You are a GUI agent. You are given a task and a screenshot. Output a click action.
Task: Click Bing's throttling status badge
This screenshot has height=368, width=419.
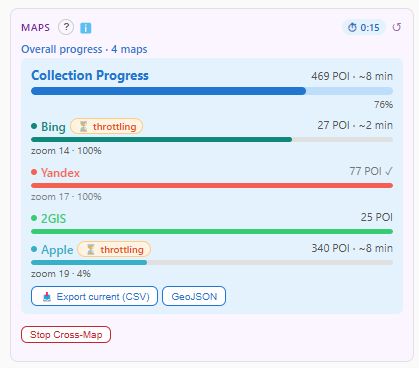(x=107, y=126)
